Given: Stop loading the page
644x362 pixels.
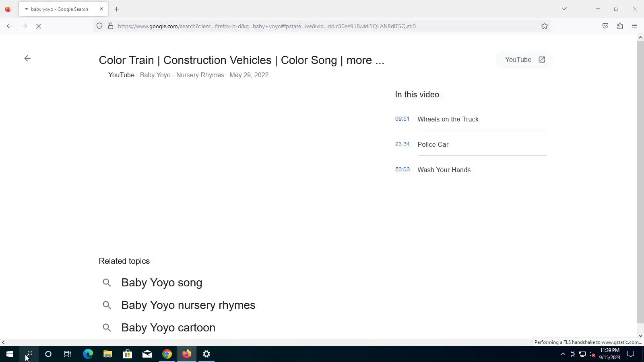Looking at the screenshot, I should 39,26.
